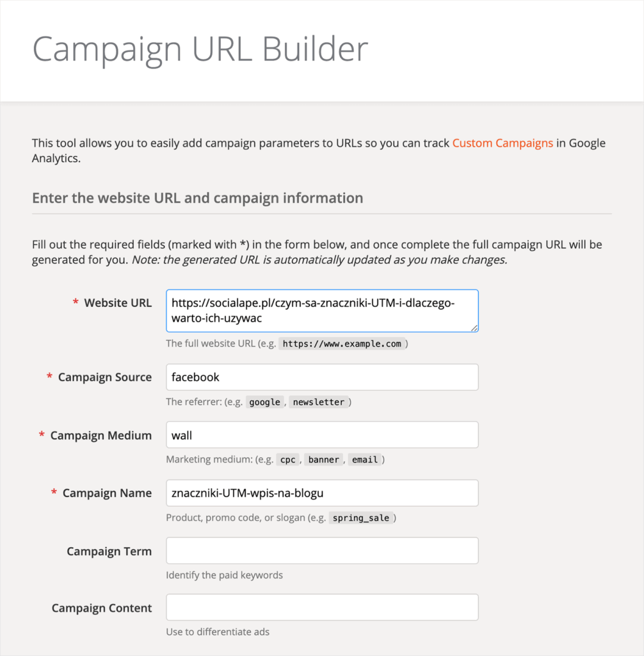Focus the Campaign Source field containing facebook

click(x=322, y=377)
